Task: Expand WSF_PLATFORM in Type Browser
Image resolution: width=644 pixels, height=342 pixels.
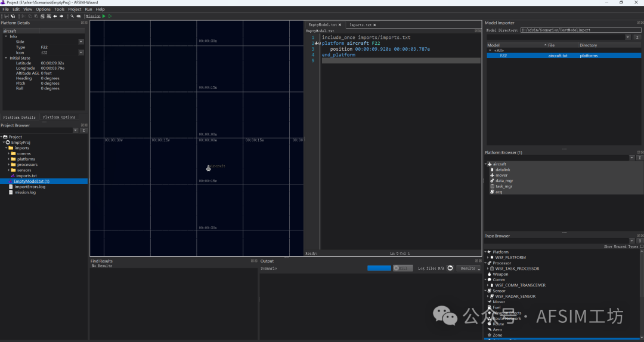Action: [488, 257]
